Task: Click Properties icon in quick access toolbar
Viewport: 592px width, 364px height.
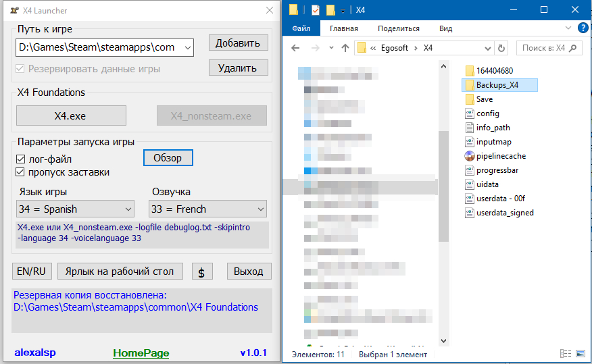Action: coord(315,10)
